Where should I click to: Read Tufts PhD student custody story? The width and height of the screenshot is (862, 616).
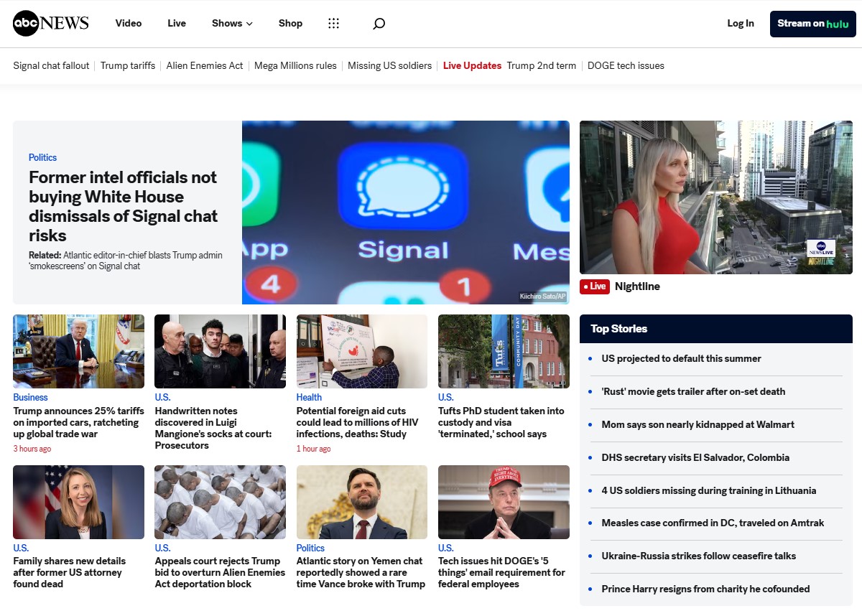pos(501,422)
